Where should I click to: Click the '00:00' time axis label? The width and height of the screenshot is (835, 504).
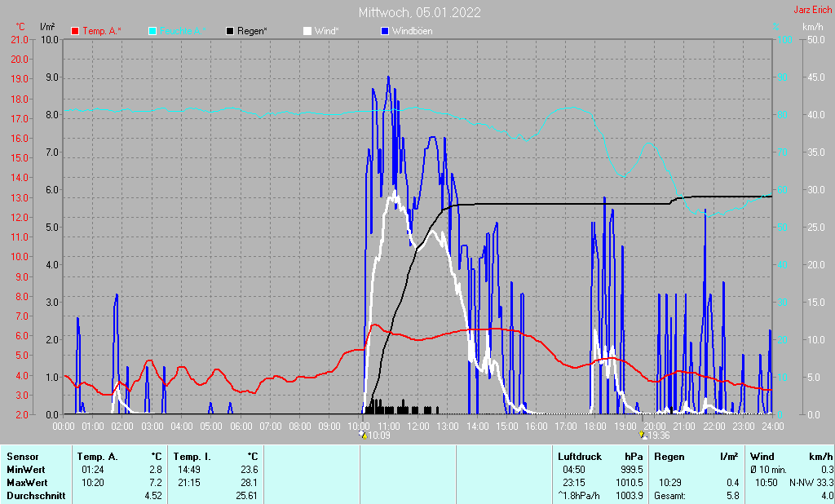64,427
